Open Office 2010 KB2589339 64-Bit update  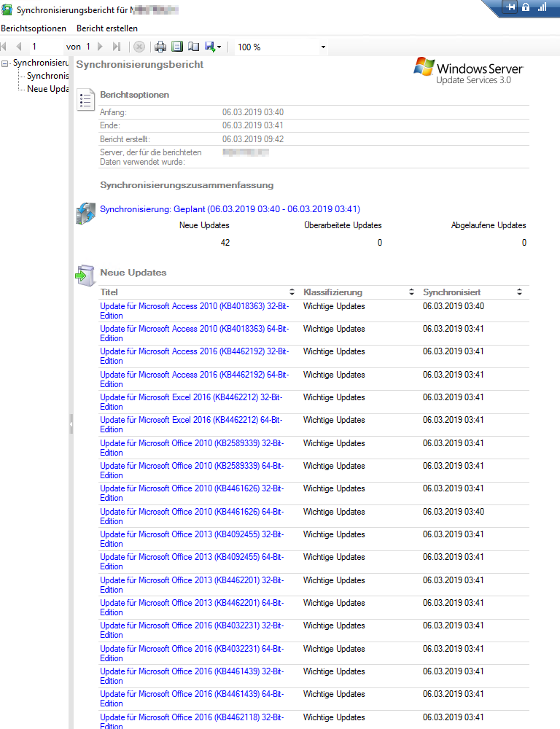pos(192,470)
